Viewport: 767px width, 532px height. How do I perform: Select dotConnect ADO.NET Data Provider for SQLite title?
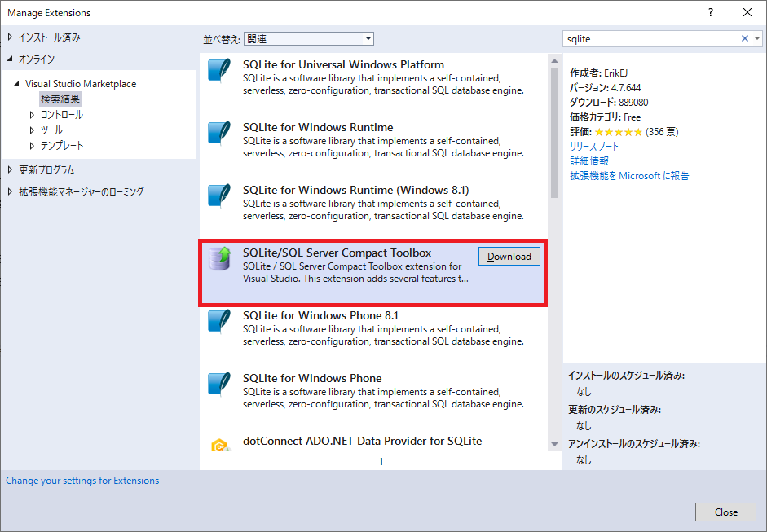[x=363, y=441]
